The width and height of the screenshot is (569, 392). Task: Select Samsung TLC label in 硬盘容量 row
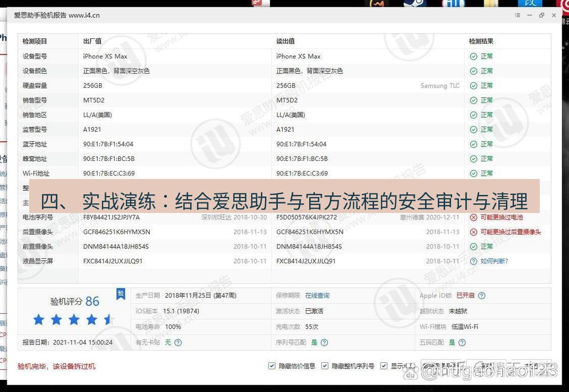click(440, 86)
